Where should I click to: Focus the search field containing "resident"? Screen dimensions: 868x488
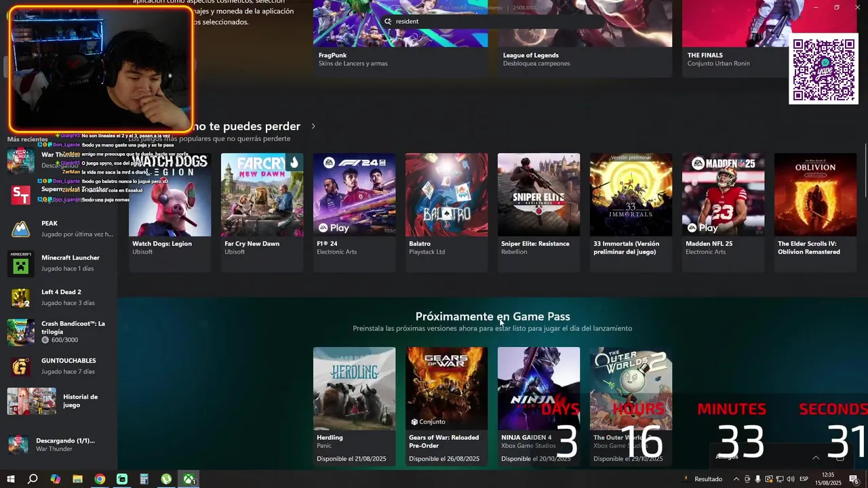492,22
